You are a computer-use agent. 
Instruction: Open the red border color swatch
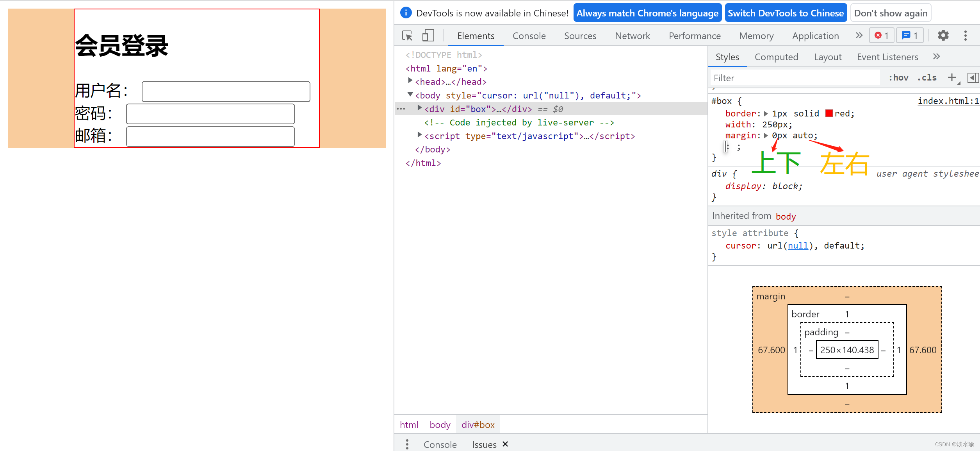829,113
